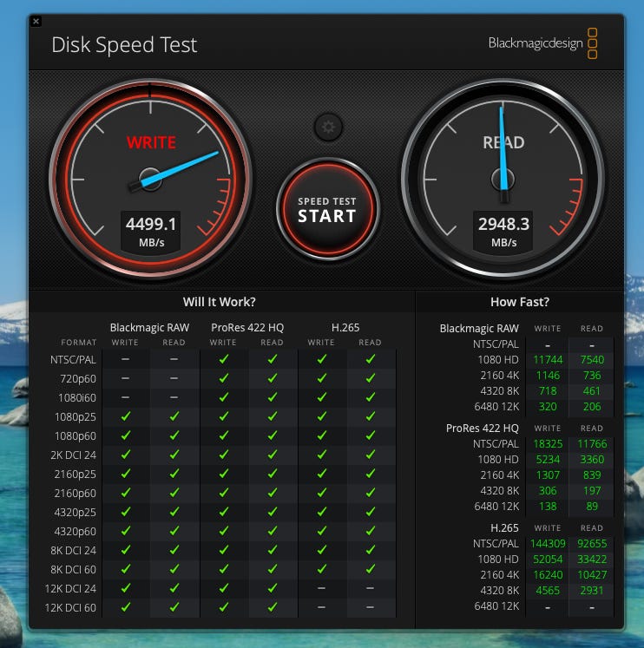
Task: Click the Blackmagic RAW write checkmark for 1080p25
Action: pyautogui.click(x=126, y=416)
